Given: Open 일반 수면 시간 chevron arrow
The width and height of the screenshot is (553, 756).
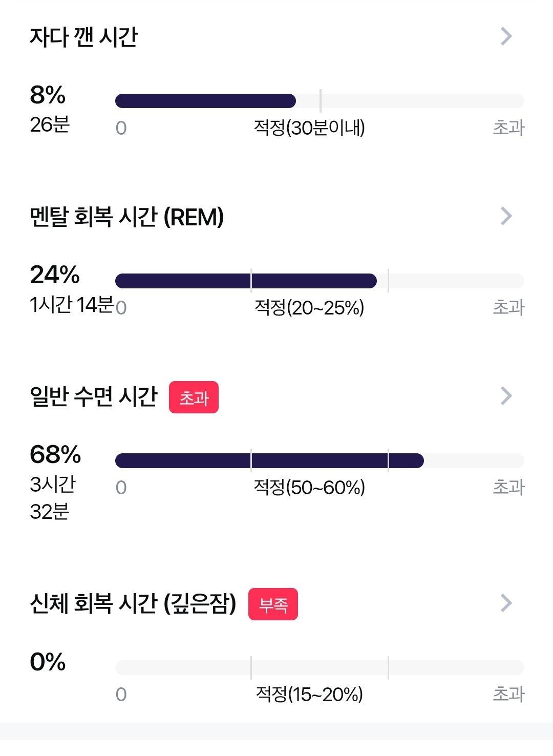Looking at the screenshot, I should tap(506, 396).
